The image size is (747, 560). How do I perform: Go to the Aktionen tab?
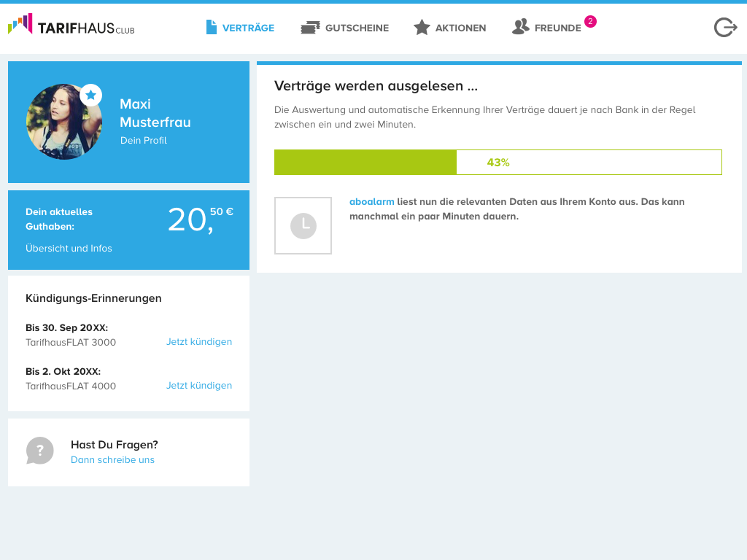coord(460,28)
